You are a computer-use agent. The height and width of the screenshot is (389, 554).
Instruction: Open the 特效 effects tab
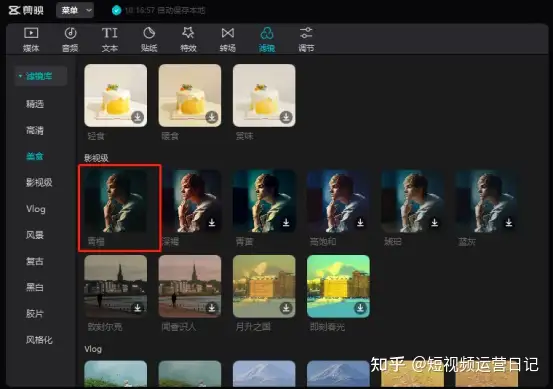pos(188,40)
